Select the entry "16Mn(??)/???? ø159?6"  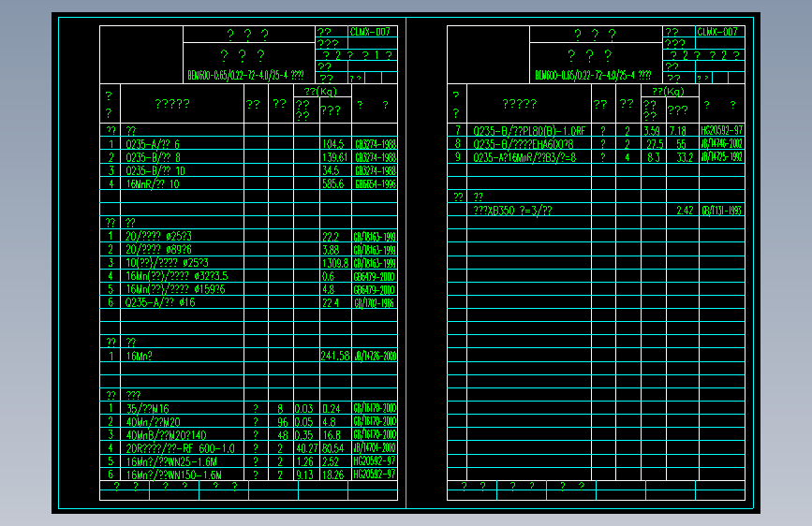176,289
